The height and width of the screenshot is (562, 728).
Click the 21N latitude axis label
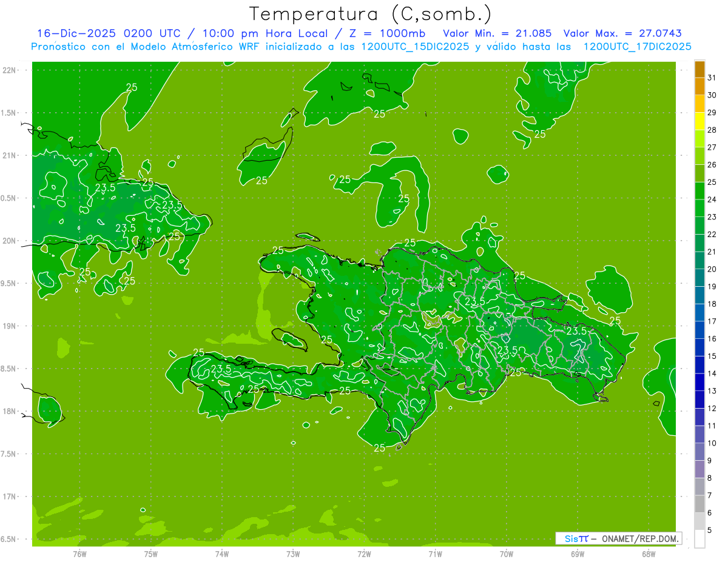click(10, 156)
